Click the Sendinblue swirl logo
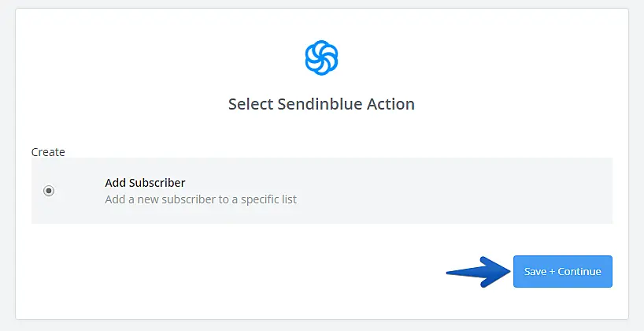Viewport: 644px width, 331px height. pos(321,58)
